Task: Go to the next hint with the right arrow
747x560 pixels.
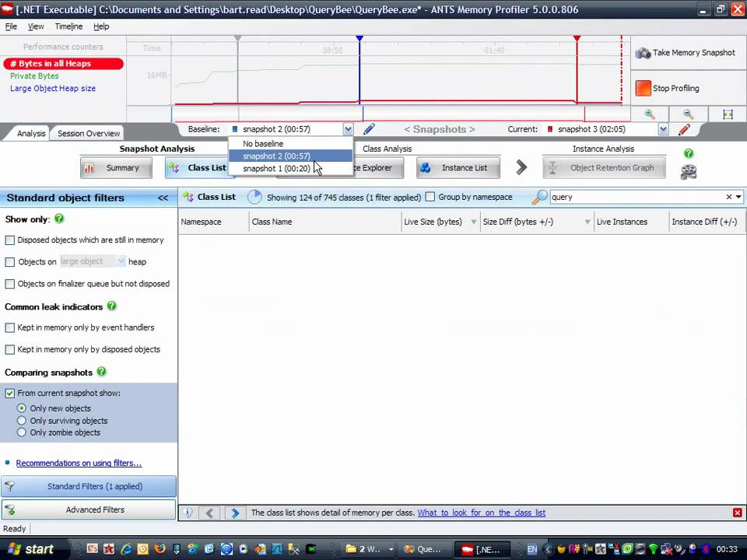Action: click(x=235, y=513)
